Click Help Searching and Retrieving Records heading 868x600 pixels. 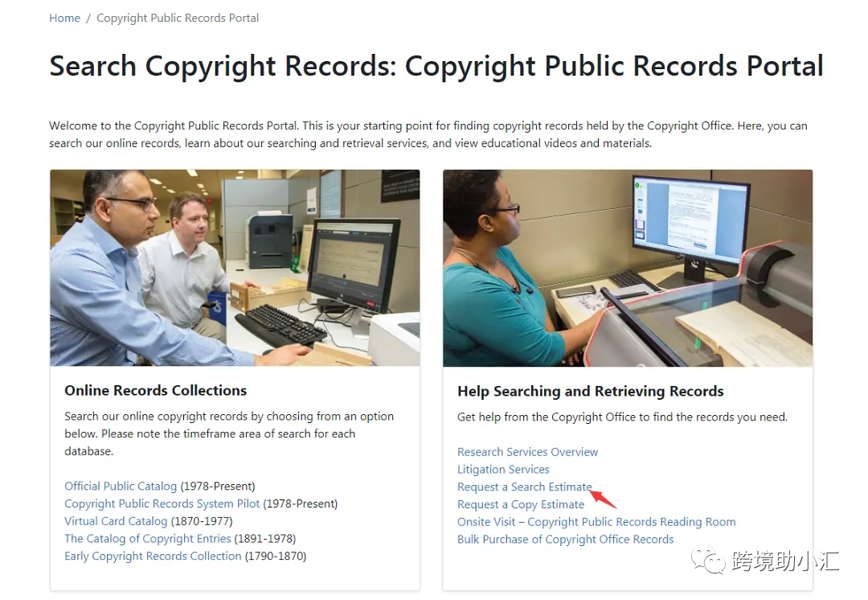pos(590,391)
